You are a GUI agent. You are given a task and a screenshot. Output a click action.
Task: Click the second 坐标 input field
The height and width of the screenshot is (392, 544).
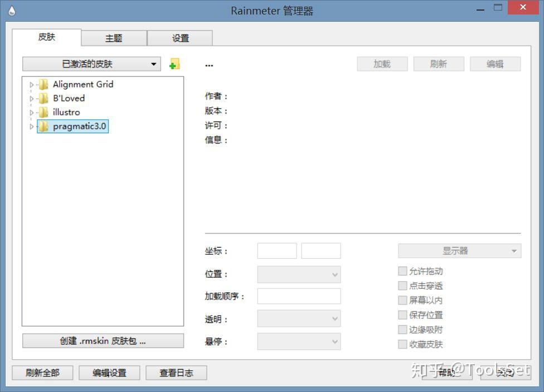click(321, 251)
